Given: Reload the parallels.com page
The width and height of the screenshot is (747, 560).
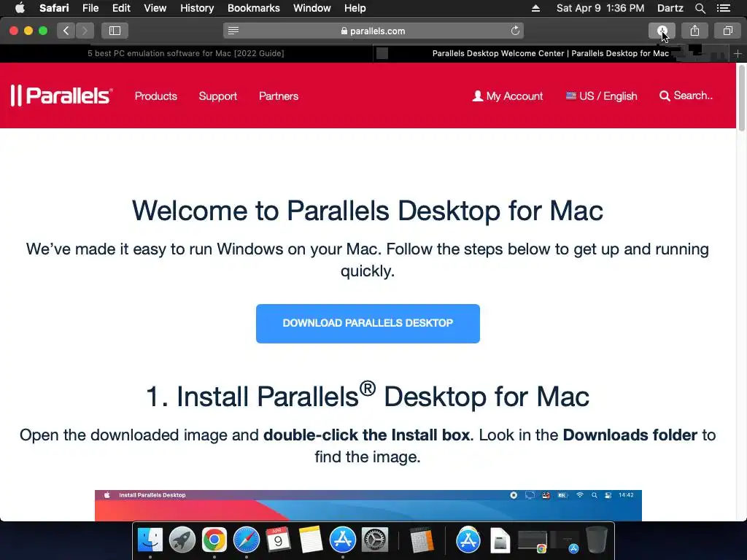Looking at the screenshot, I should (515, 31).
